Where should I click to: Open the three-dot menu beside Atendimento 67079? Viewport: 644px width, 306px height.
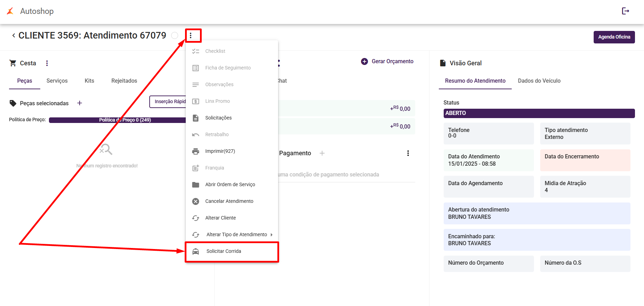[x=191, y=35]
